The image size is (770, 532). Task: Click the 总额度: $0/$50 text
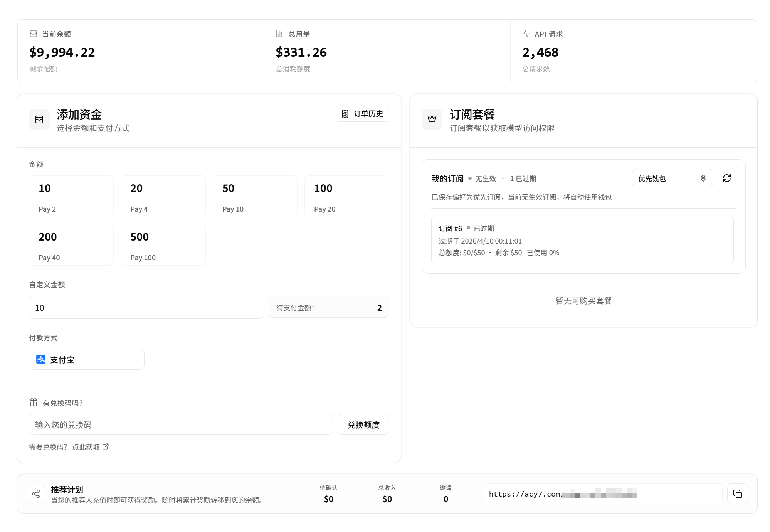click(x=462, y=253)
